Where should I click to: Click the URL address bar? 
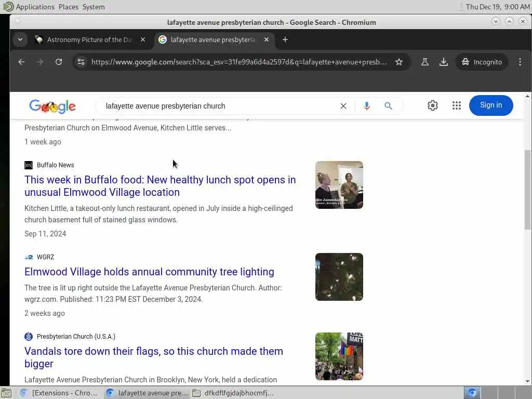239,62
